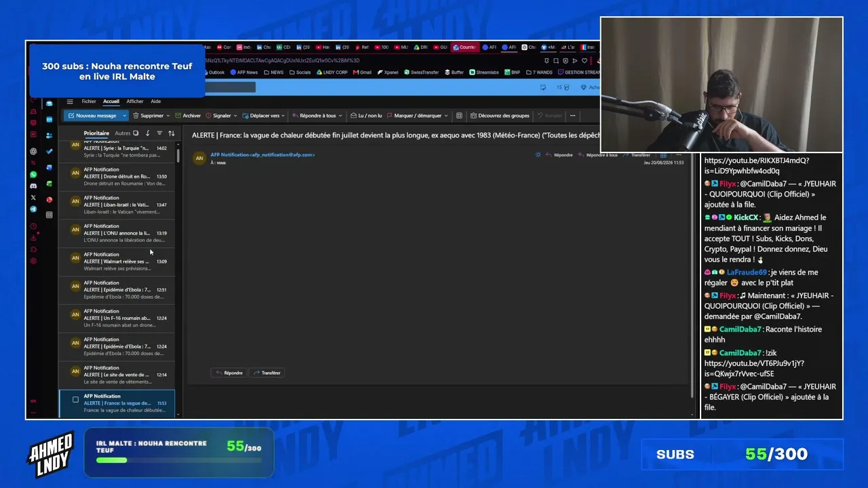Click the jump-to arrow icon in list header
The height and width of the screenshot is (488, 868).
click(x=148, y=134)
